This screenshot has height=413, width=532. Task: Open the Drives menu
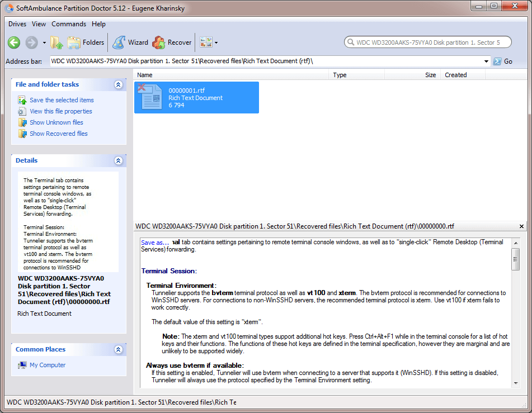point(17,24)
